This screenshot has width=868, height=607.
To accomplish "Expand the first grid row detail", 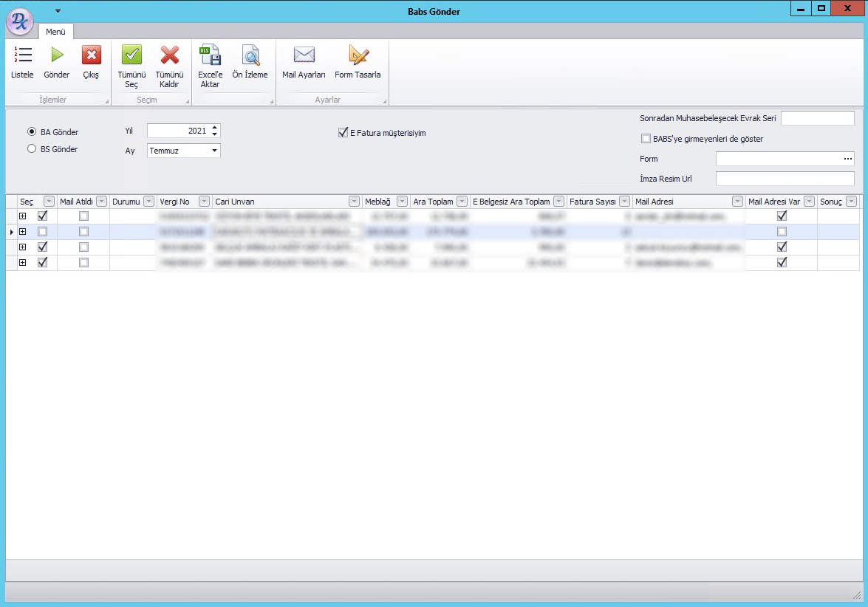I will (x=23, y=216).
